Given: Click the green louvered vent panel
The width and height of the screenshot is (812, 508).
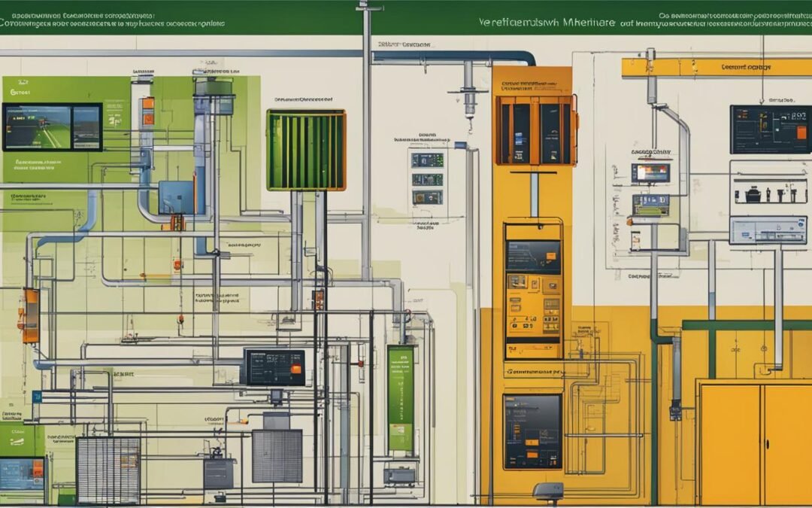Looking at the screenshot, I should coord(306,150).
